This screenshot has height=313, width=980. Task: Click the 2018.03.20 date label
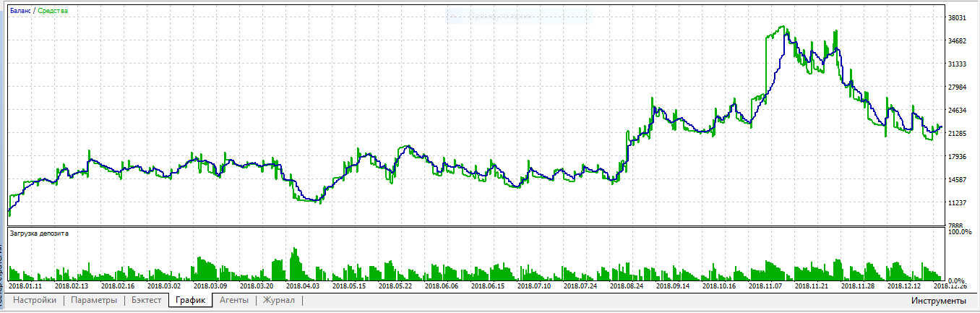click(x=256, y=286)
